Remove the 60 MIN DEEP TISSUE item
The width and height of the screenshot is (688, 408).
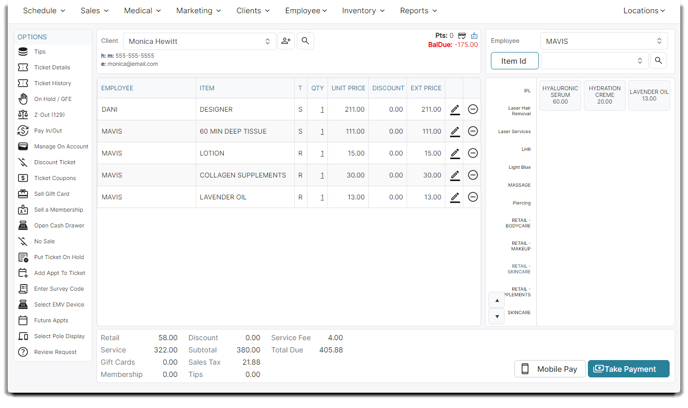click(x=473, y=131)
